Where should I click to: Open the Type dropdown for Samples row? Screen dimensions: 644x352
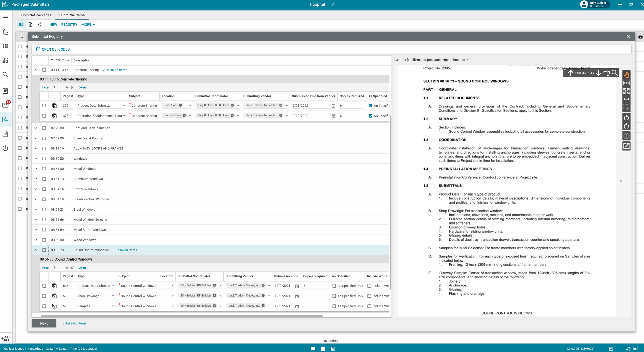[x=113, y=306]
